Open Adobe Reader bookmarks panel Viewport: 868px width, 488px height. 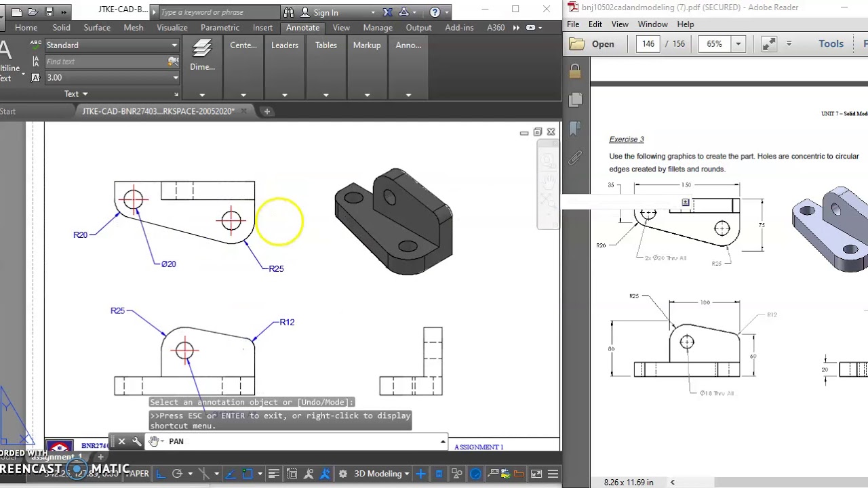tap(575, 128)
